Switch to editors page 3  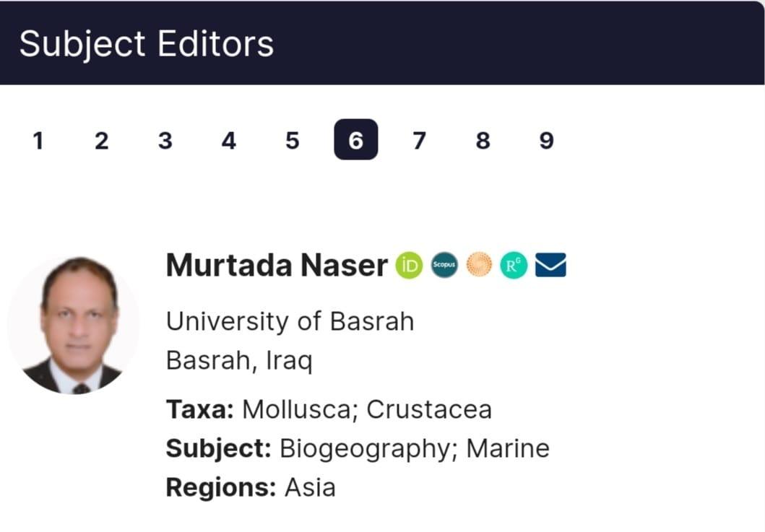pos(165,140)
